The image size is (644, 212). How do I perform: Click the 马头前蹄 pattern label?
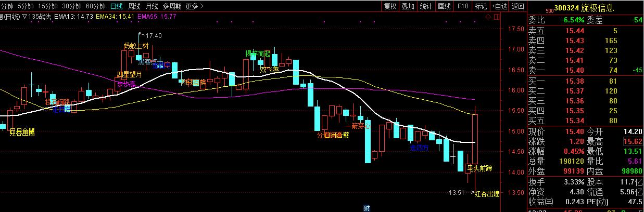click(479, 168)
